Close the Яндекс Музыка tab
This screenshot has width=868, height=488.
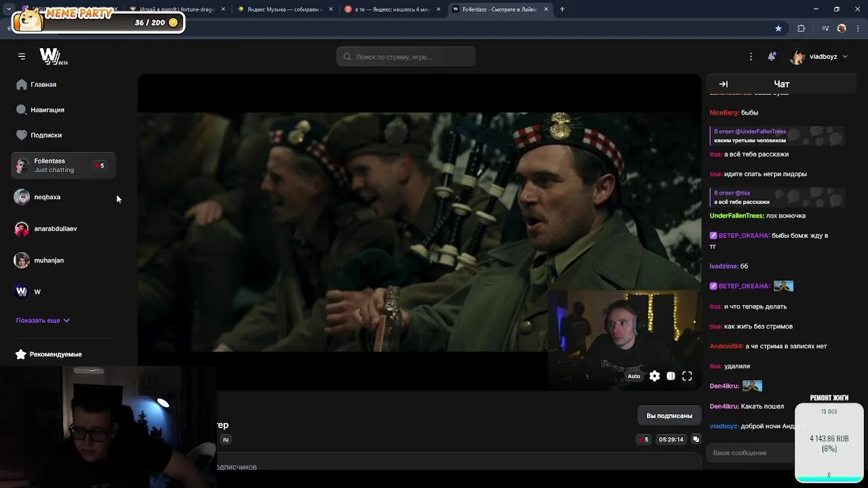330,9
